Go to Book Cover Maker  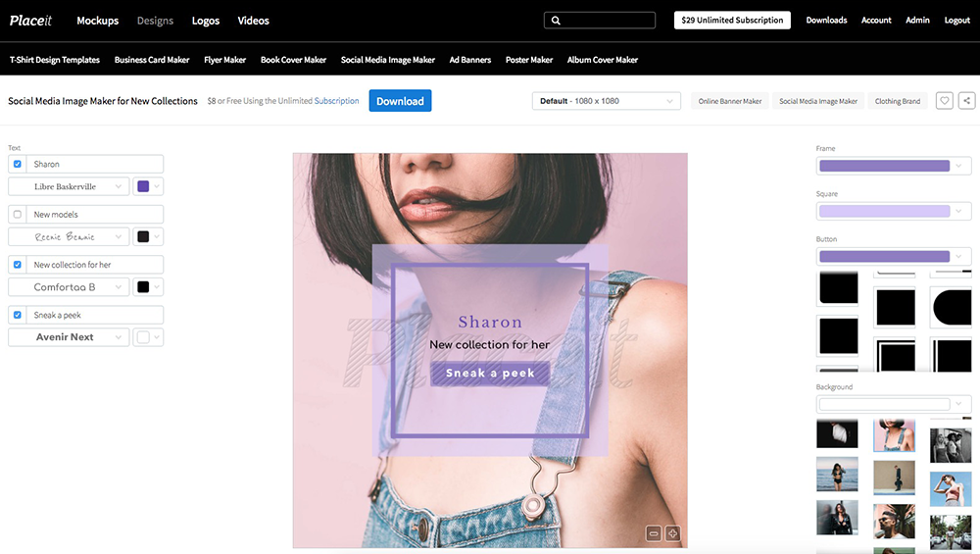click(293, 60)
